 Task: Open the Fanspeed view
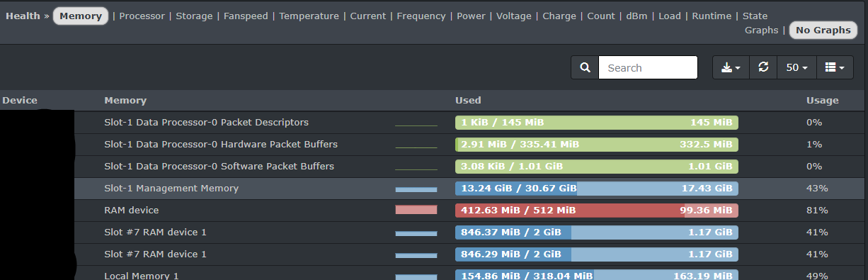[x=246, y=16]
